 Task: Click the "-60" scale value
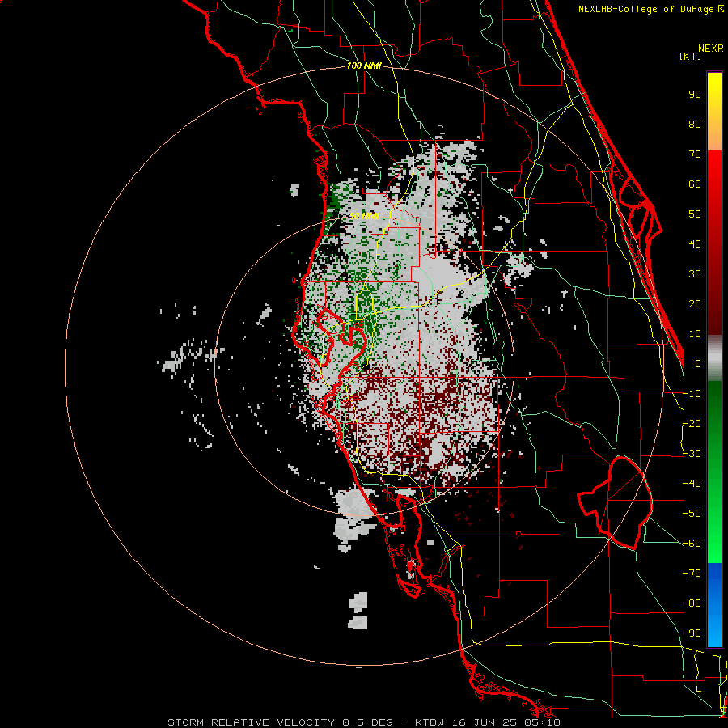pyautogui.click(x=692, y=544)
